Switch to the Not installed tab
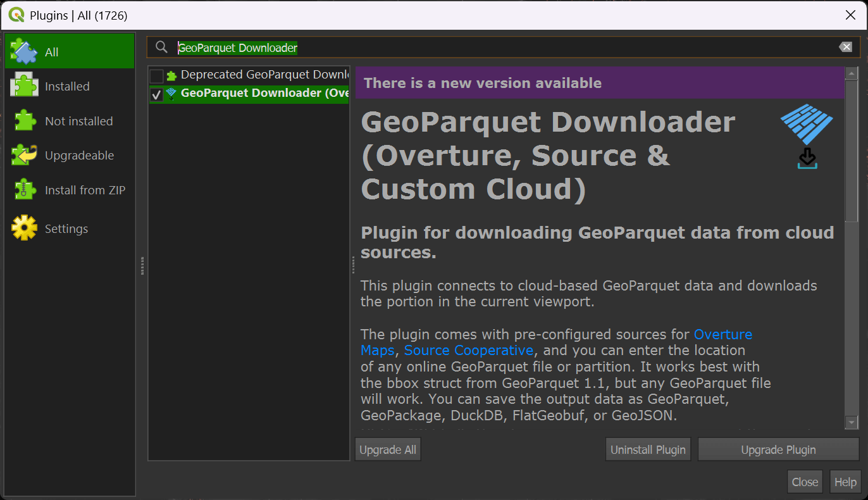This screenshot has width=868, height=500. coord(70,121)
